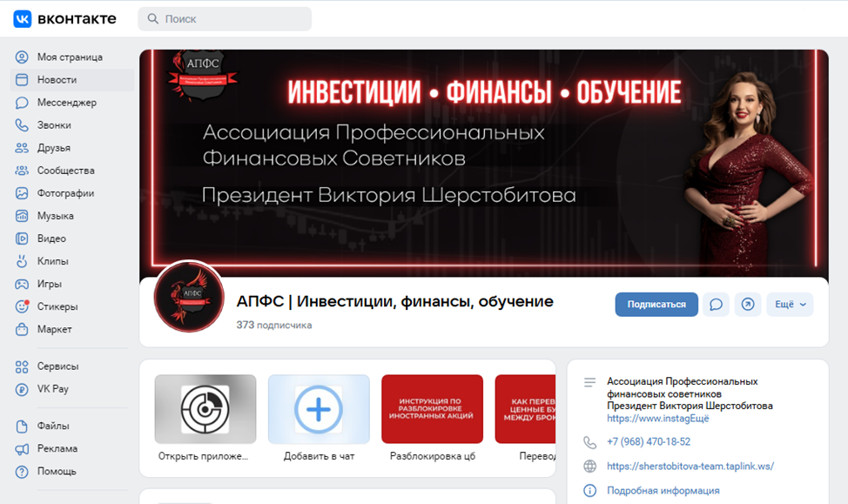Click the description lines icon
848x504 pixels.
pos(590,382)
